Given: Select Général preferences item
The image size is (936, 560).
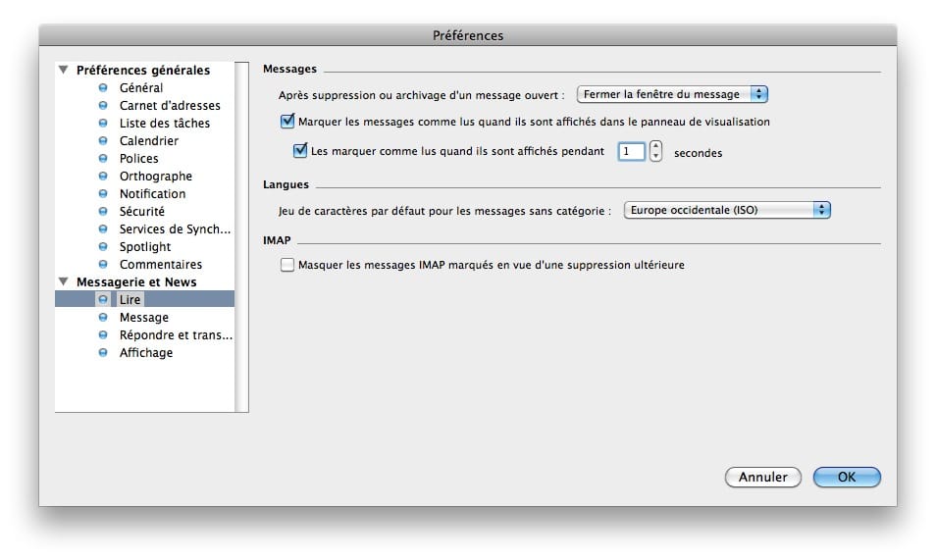Looking at the screenshot, I should [x=141, y=87].
